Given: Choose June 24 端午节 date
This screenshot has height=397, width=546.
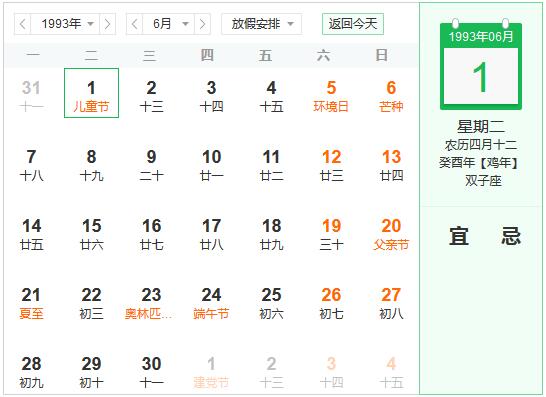Looking at the screenshot, I should pos(211,303).
